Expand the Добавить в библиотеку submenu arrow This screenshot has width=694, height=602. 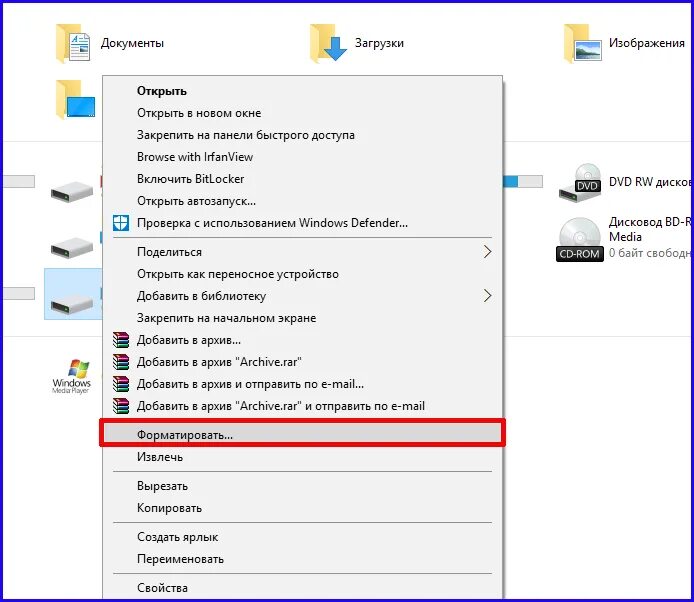(x=487, y=296)
